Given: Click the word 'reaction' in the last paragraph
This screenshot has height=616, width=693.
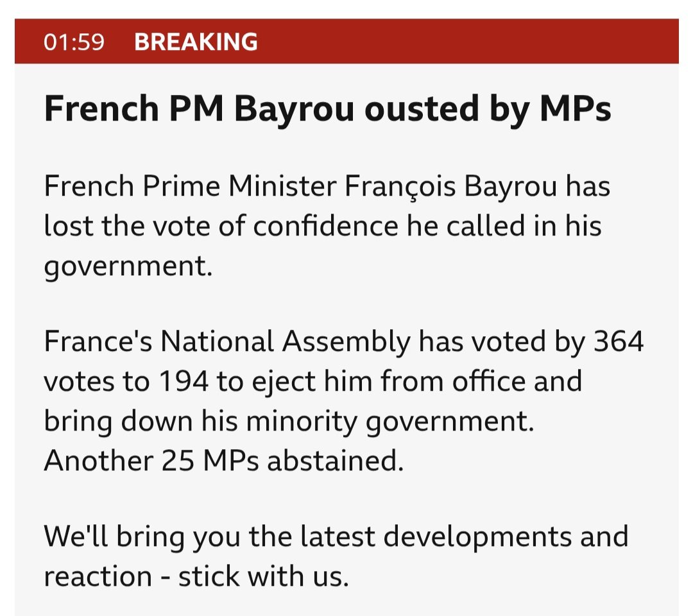Looking at the screenshot, I should [x=99, y=576].
